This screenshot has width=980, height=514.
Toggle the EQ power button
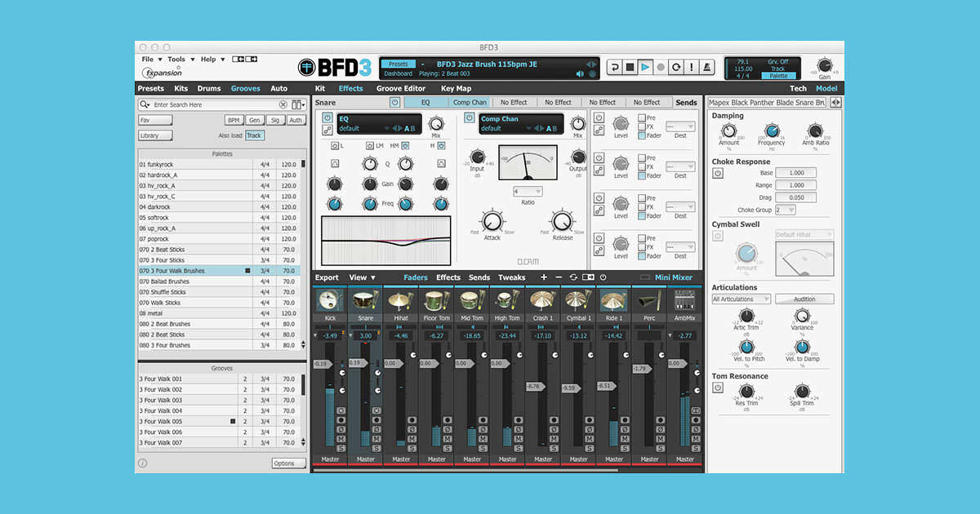pyautogui.click(x=327, y=117)
